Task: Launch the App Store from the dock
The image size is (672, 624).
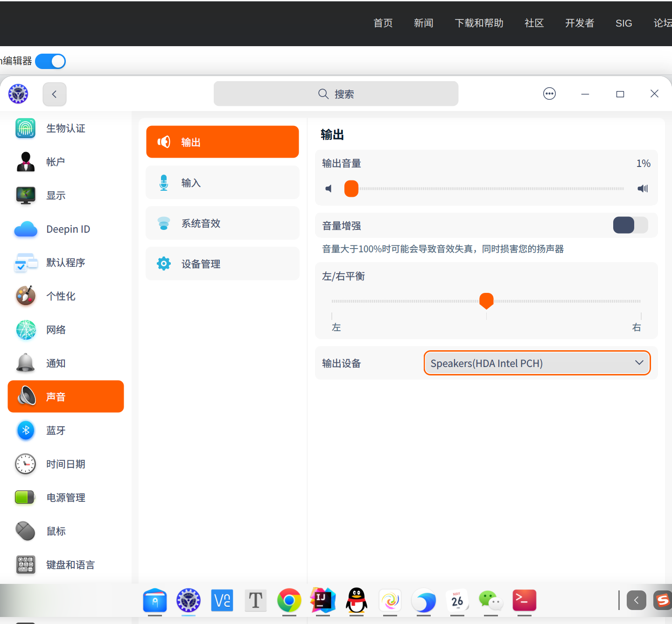Action: pos(155,600)
